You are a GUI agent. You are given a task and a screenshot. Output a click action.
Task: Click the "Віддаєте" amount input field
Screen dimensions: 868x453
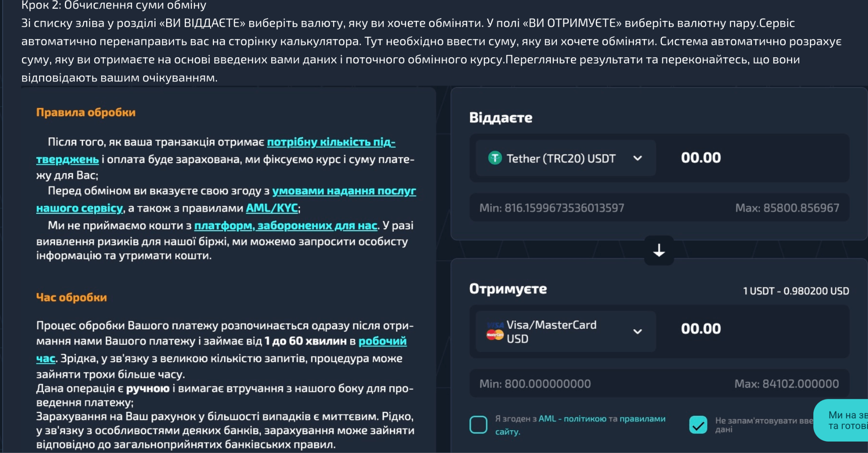pos(754,158)
